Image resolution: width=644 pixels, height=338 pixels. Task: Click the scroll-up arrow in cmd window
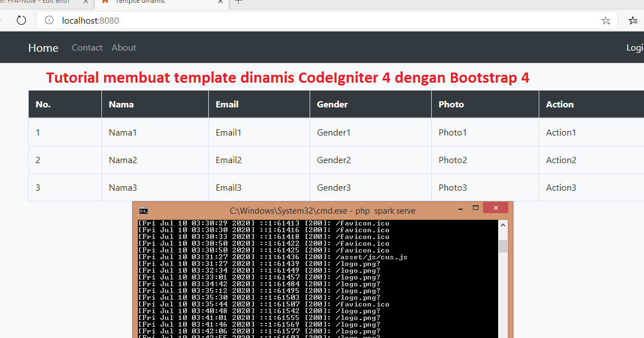pos(503,224)
